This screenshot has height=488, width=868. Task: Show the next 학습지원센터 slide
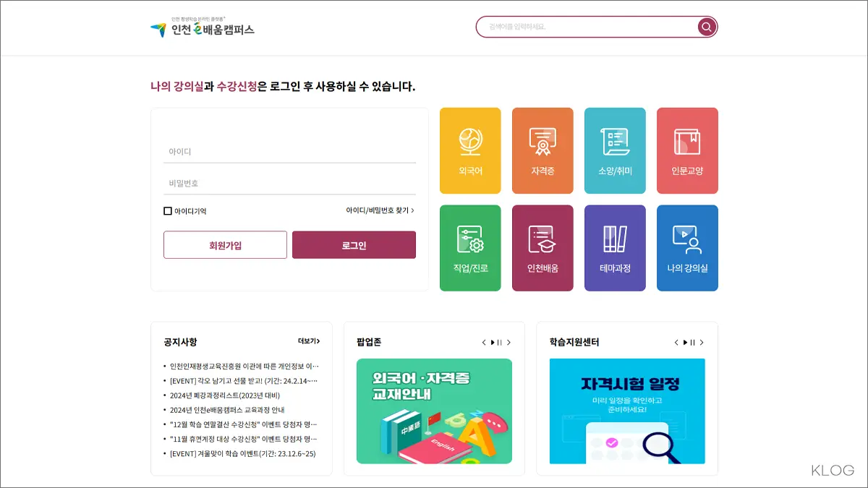click(x=702, y=342)
